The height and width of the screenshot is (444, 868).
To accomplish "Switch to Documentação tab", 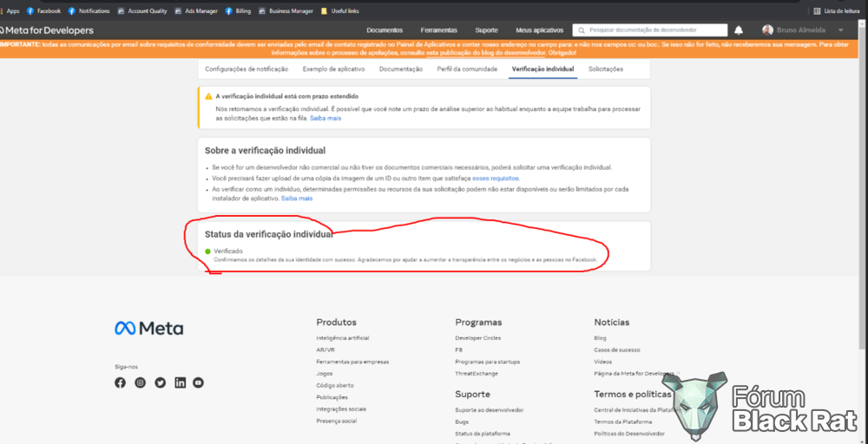I will (401, 69).
